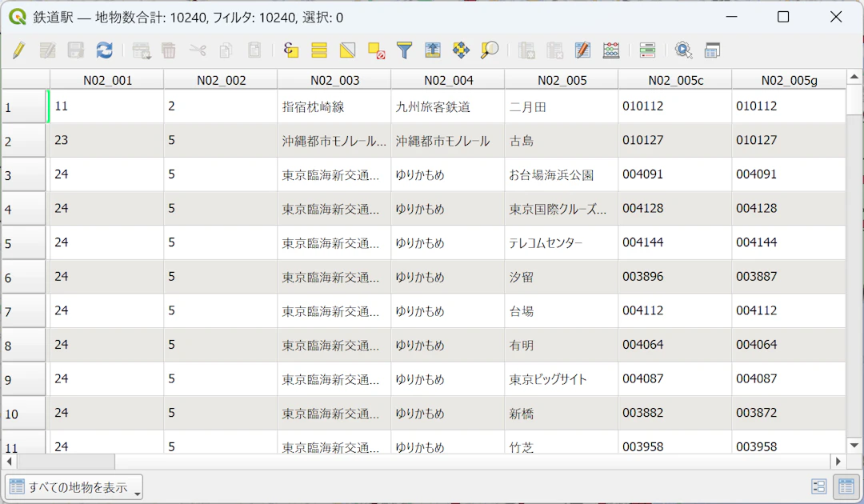
Task: Click the N02_005 column header
Action: 561,81
